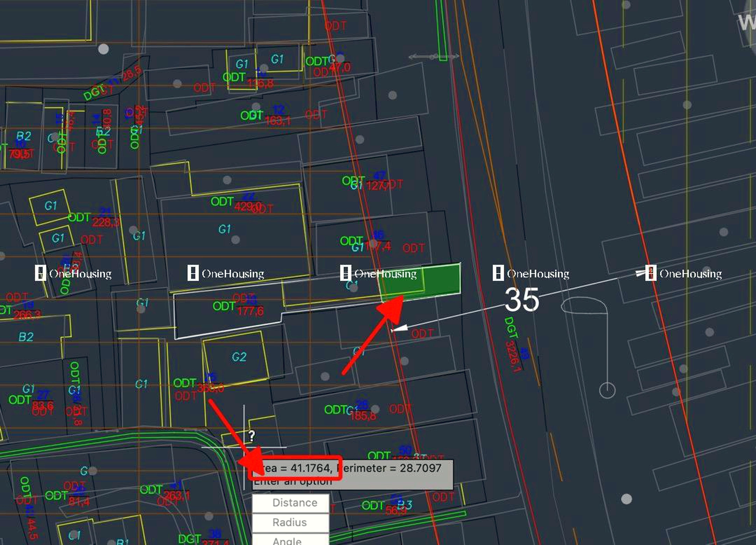The height and width of the screenshot is (545, 756).
Task: Click the question mark cursor badge
Action: [x=252, y=436]
